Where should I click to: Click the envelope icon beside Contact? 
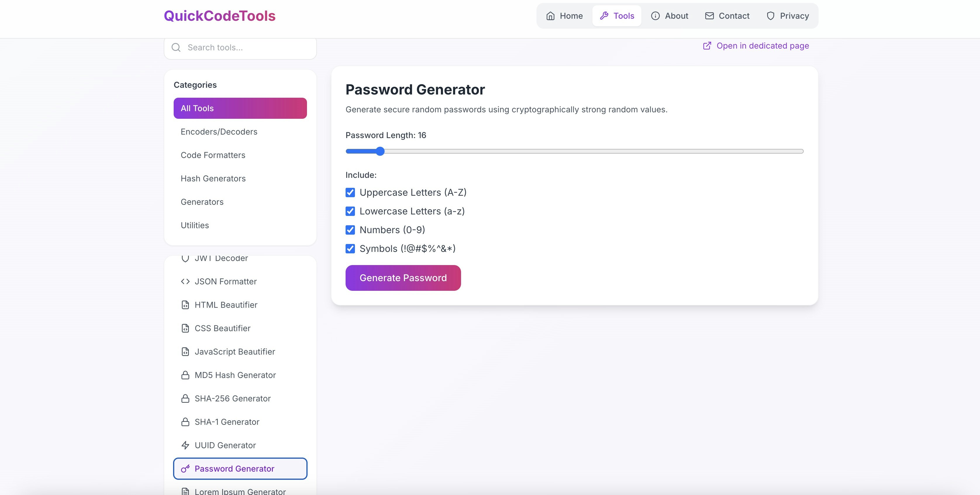pos(709,16)
